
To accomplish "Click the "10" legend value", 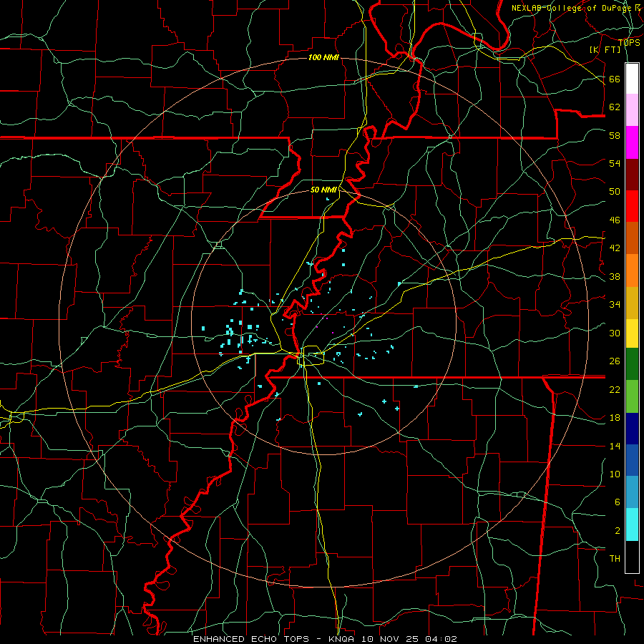I will click(615, 474).
